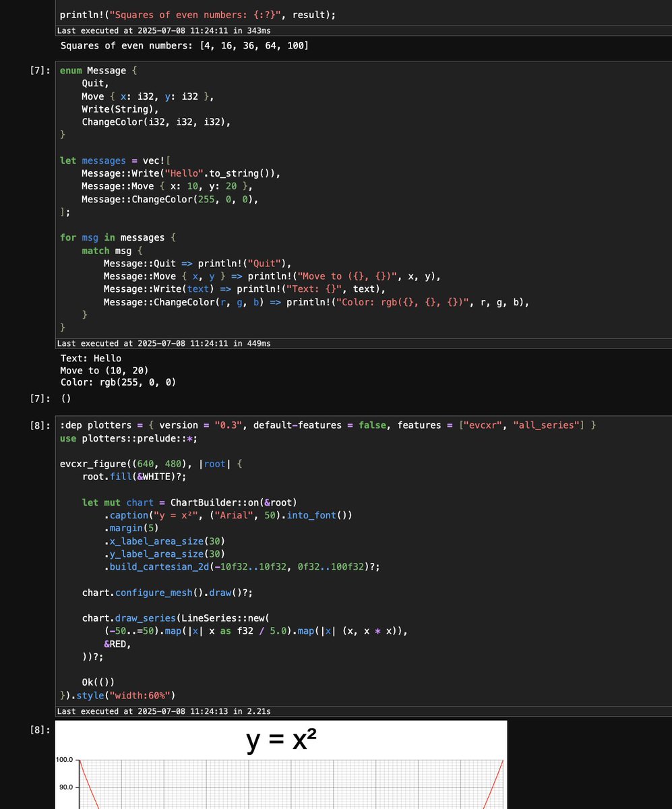Viewport: 672px width, 809px height.
Task: Click the [8]: output prompt beside the chart
Action: 40,729
